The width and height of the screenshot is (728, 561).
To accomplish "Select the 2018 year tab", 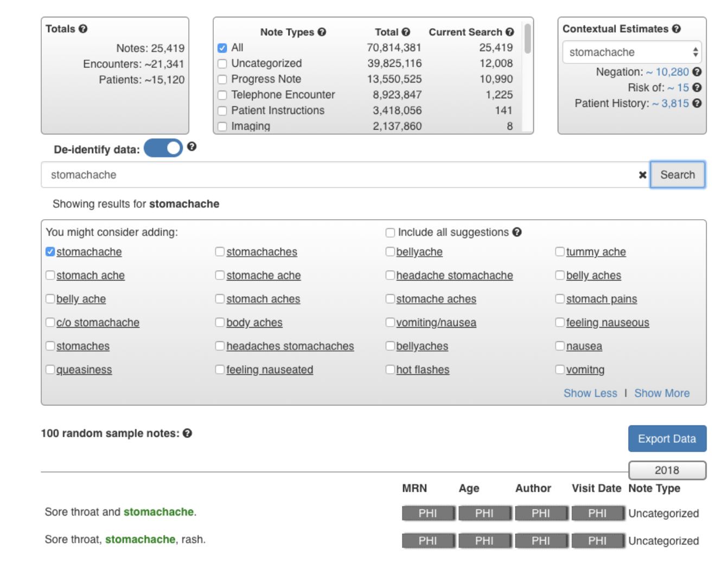I will [x=667, y=470].
